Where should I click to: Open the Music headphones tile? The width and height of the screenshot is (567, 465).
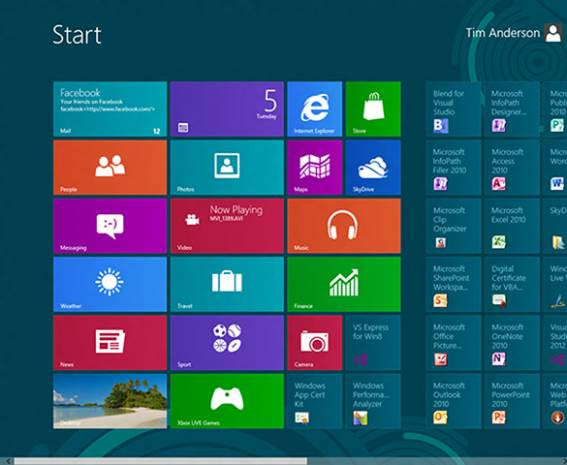(344, 226)
